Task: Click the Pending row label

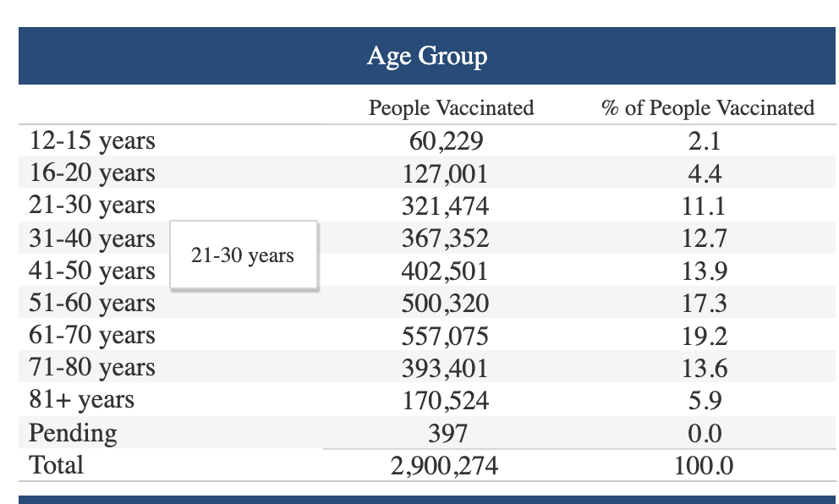Action: click(x=73, y=433)
